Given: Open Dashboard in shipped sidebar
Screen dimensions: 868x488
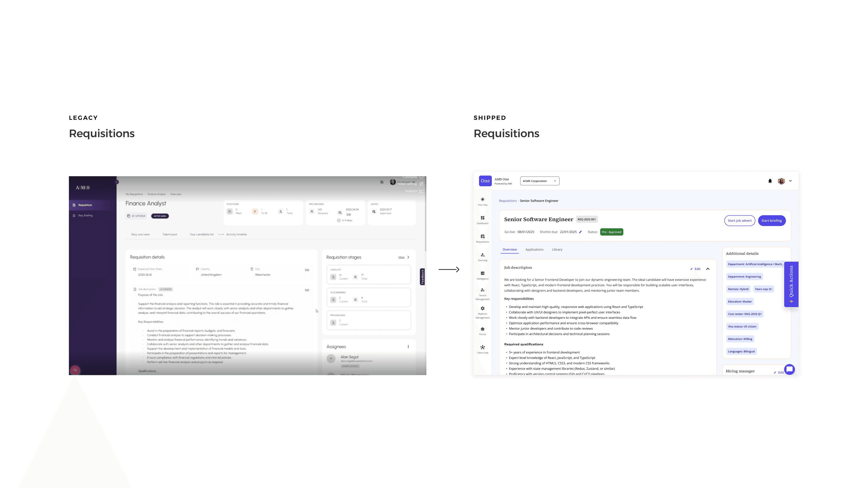Looking at the screenshot, I should point(483,220).
